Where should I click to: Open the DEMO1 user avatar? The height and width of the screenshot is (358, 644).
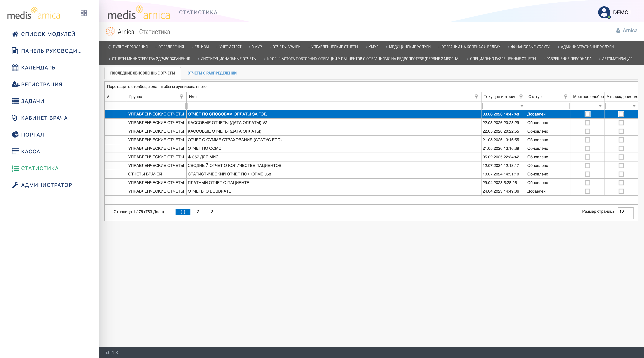604,12
